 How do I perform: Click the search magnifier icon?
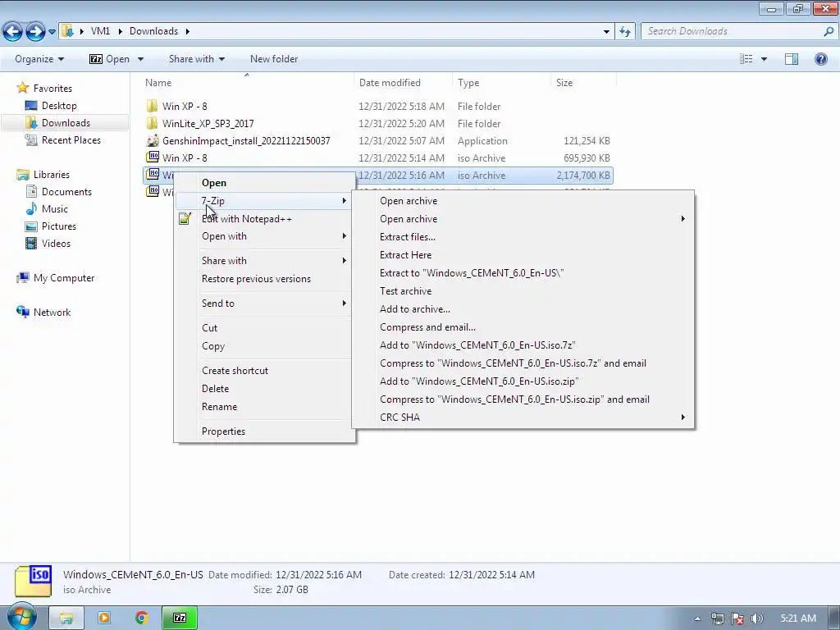(x=829, y=32)
